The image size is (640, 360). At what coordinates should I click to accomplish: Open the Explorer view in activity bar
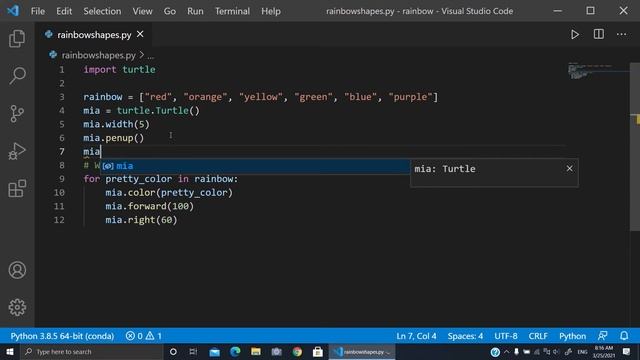17,38
